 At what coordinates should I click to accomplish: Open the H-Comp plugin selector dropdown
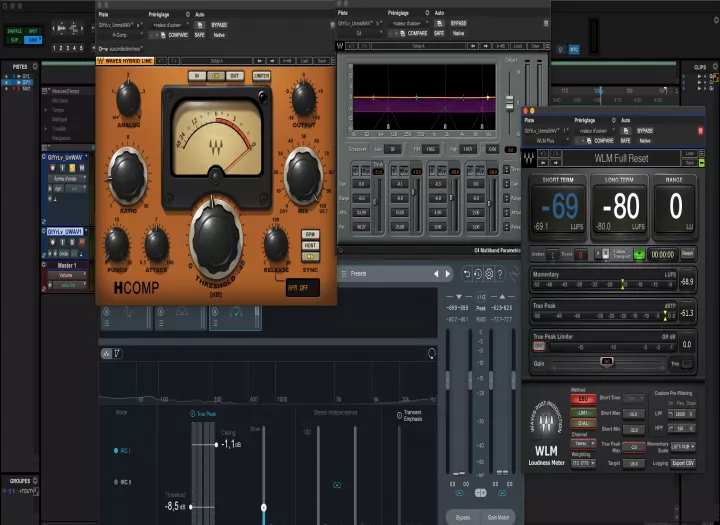click(x=122, y=35)
